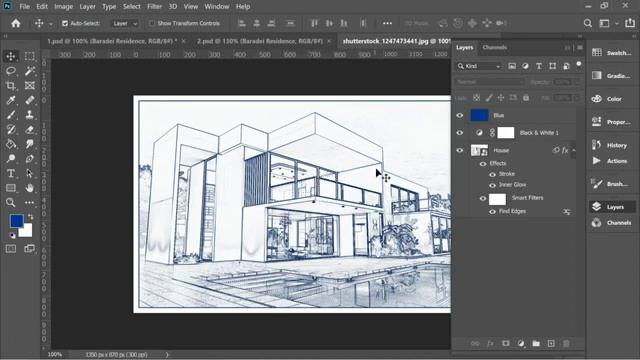This screenshot has height=360, width=640.
Task: Enable Show Transform Controls checkbox
Action: click(152, 23)
